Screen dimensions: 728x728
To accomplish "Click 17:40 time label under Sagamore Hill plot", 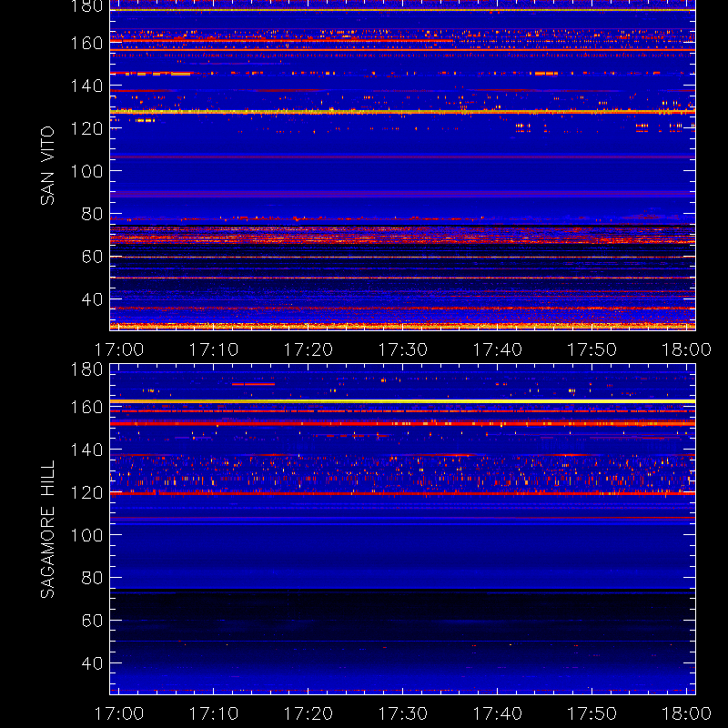I will 497,713.
